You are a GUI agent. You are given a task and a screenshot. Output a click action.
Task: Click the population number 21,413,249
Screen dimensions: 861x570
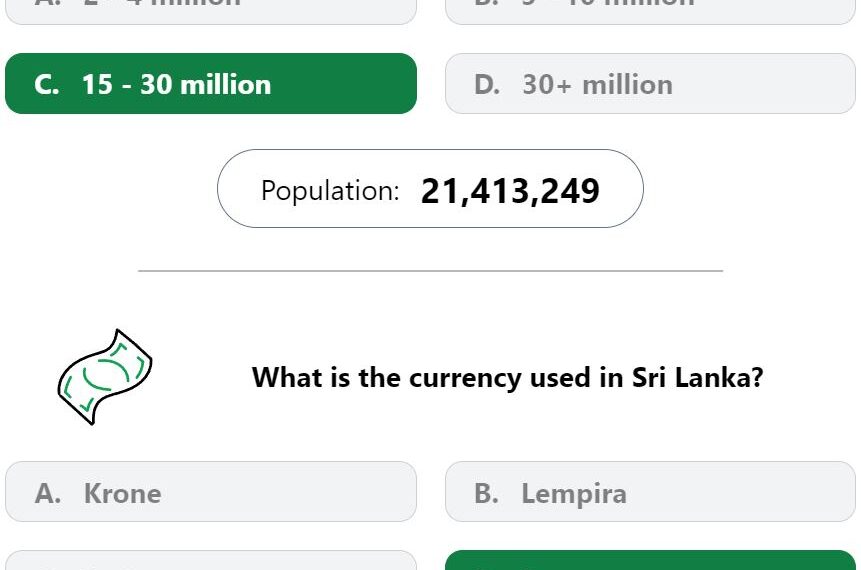510,191
